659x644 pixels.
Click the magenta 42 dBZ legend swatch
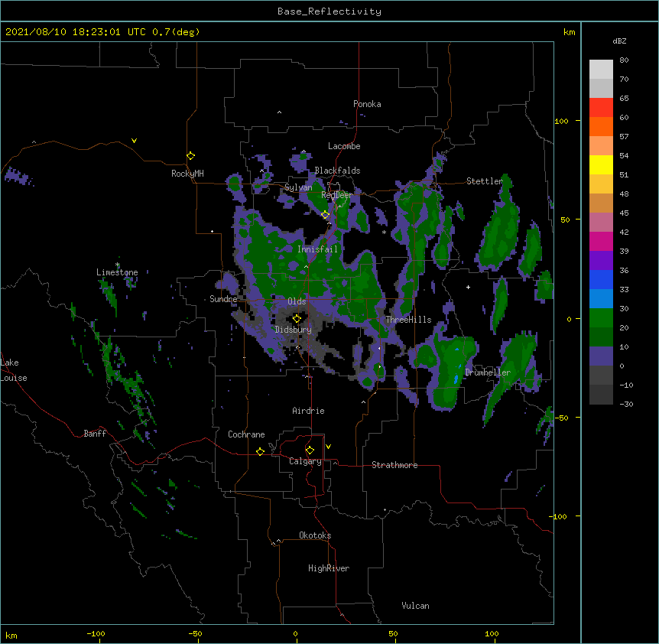click(x=601, y=241)
